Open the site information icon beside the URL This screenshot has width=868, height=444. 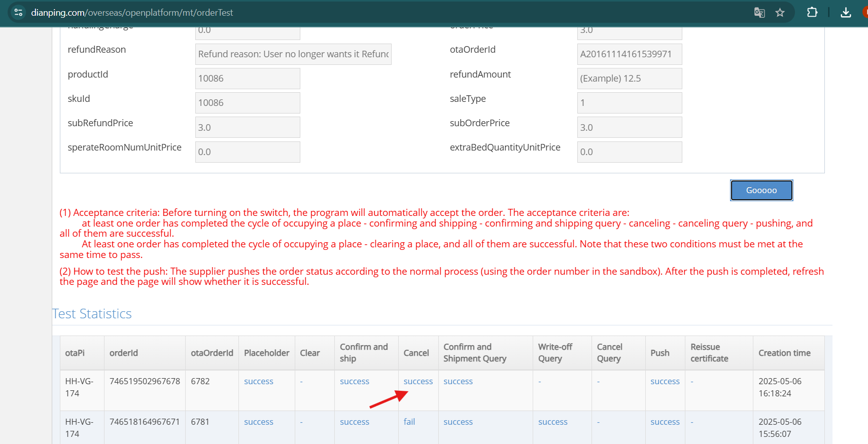tap(18, 12)
